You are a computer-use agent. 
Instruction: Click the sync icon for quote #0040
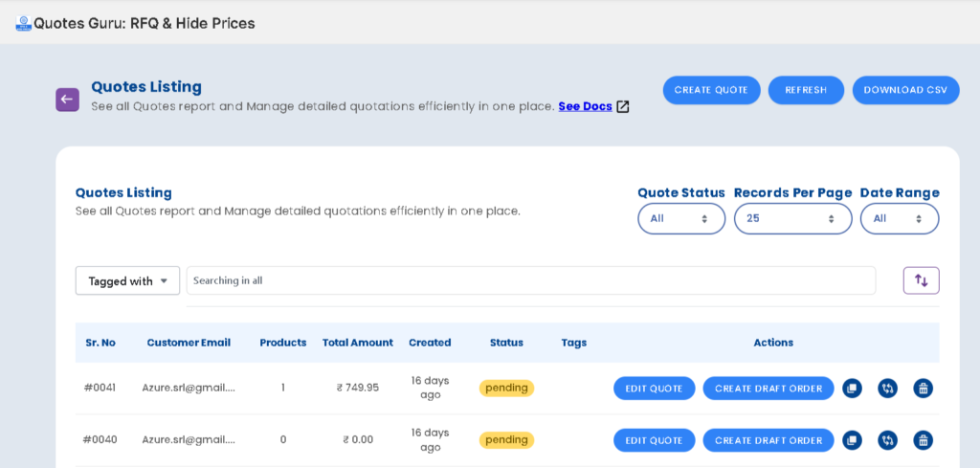point(887,440)
